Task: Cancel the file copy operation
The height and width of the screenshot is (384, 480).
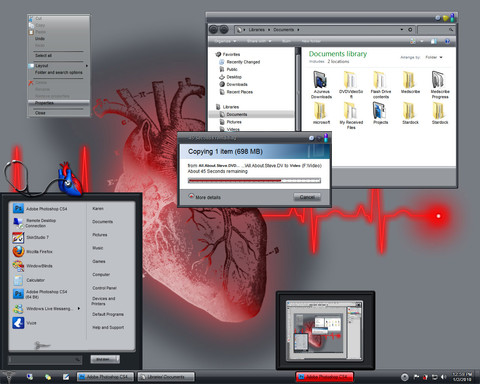Action: [x=307, y=197]
